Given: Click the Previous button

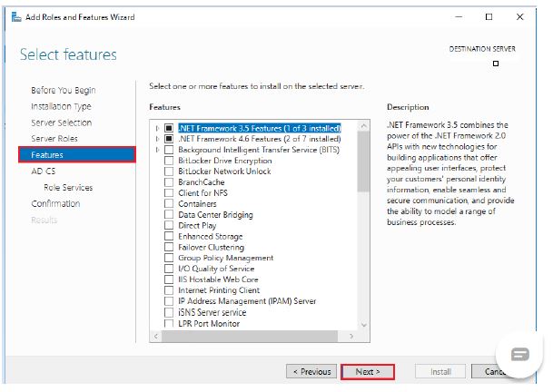Looking at the screenshot, I should point(311,371).
